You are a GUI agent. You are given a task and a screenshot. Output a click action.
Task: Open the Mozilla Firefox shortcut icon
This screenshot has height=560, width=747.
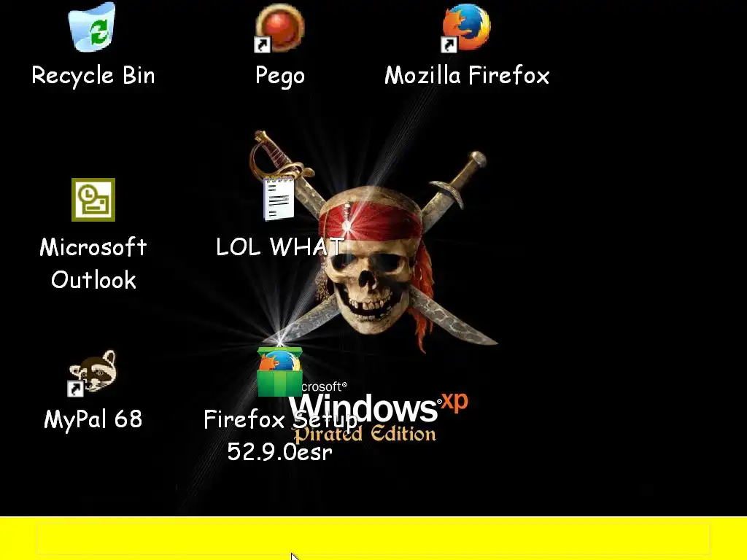[x=466, y=28]
